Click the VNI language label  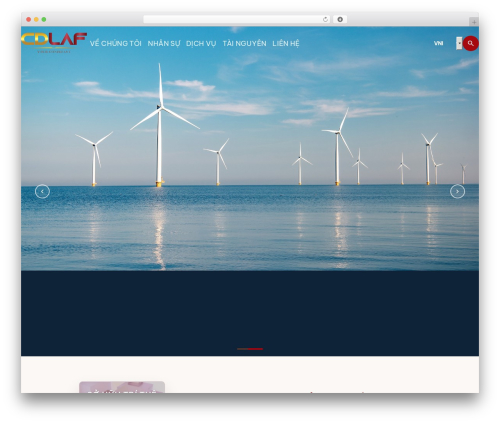438,43
